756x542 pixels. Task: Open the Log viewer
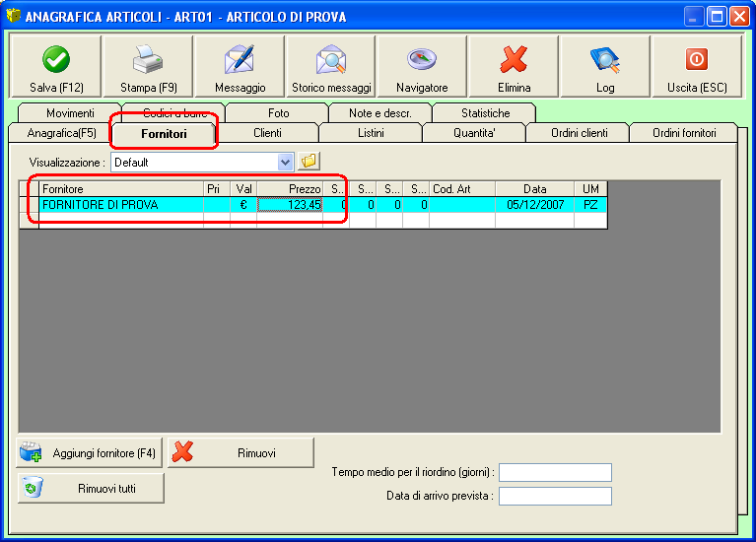pyautogui.click(x=605, y=67)
